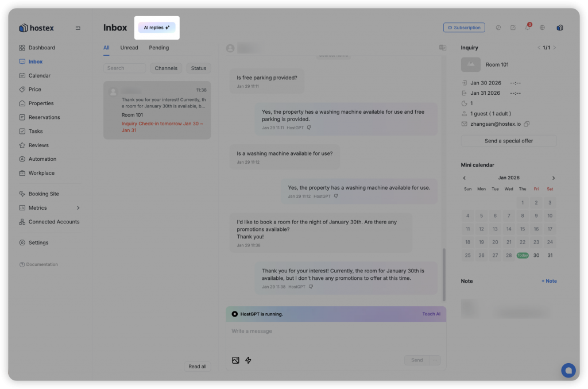The width and height of the screenshot is (588, 389).
Task: Open the Status filter dropdown
Action: coord(199,68)
